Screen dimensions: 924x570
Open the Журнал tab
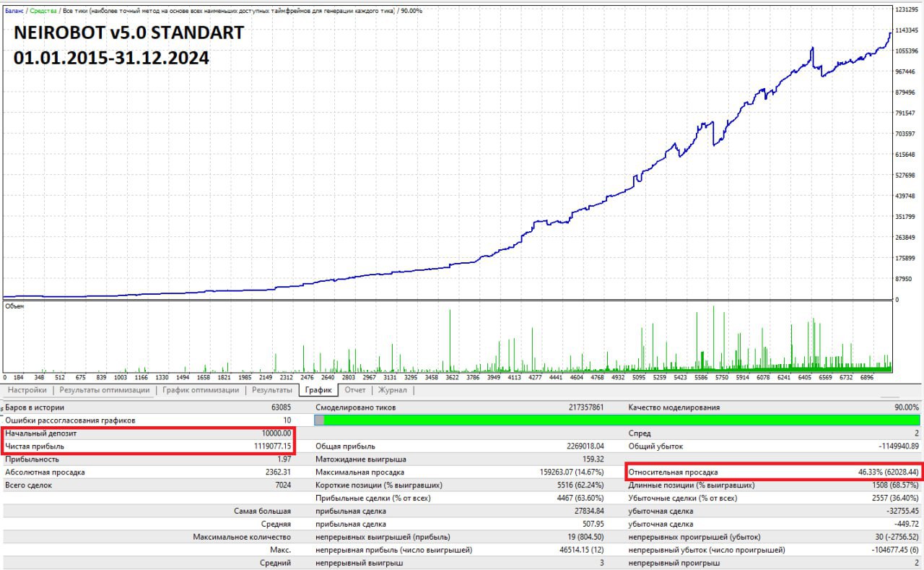coord(393,390)
